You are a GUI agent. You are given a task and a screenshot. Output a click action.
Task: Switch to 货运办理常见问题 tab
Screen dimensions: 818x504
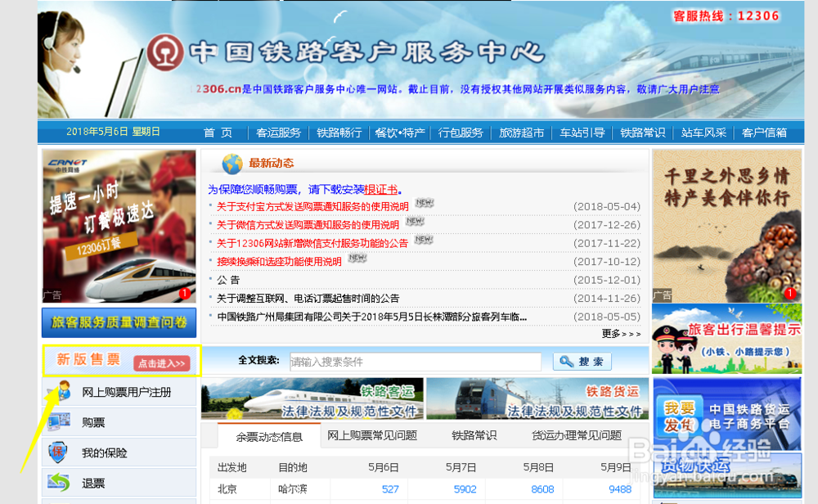pyautogui.click(x=577, y=435)
